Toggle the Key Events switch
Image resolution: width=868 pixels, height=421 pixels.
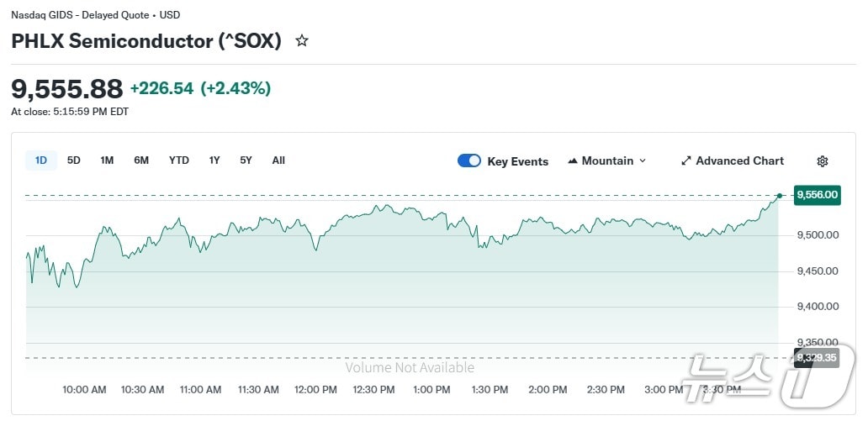click(469, 161)
